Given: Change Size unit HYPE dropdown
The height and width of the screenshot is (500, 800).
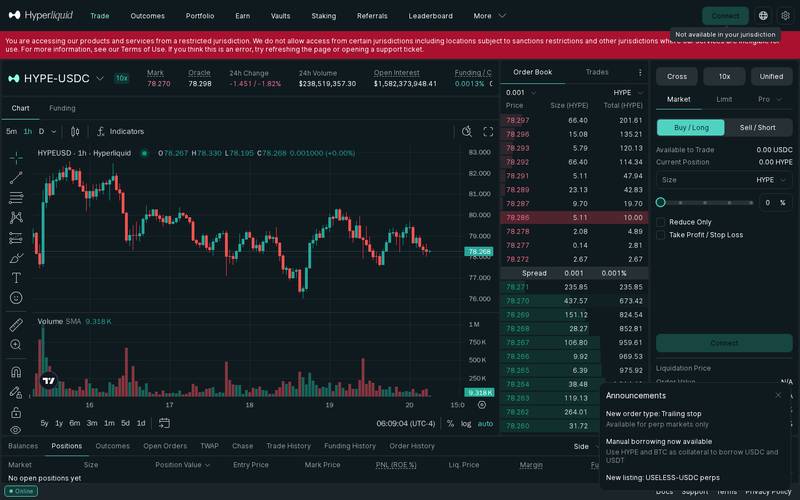Looking at the screenshot, I should click(x=771, y=180).
